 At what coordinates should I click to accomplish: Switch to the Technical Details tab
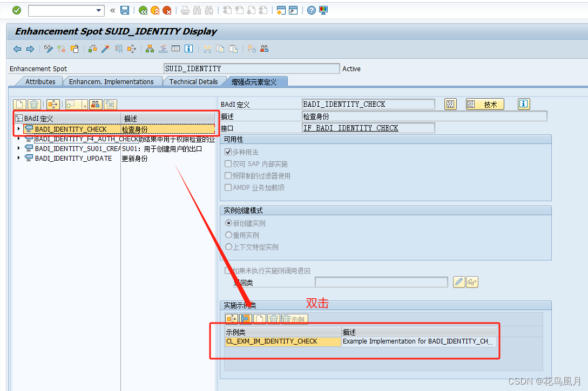click(195, 81)
